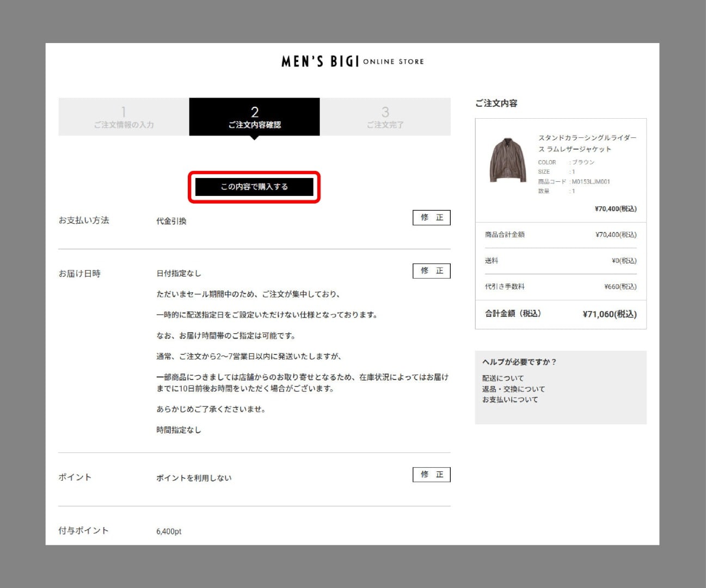Open the brown leather jacket thumbnail

(x=508, y=160)
